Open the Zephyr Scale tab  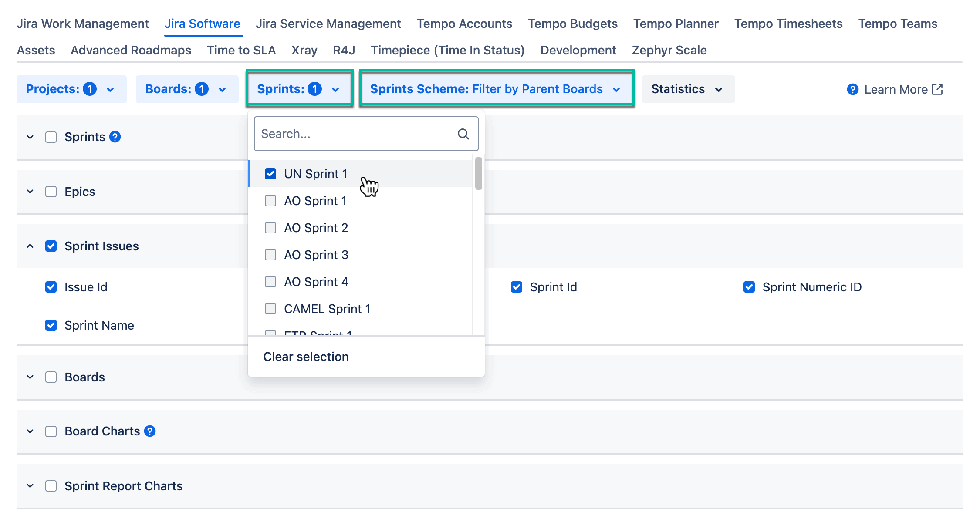click(x=669, y=50)
